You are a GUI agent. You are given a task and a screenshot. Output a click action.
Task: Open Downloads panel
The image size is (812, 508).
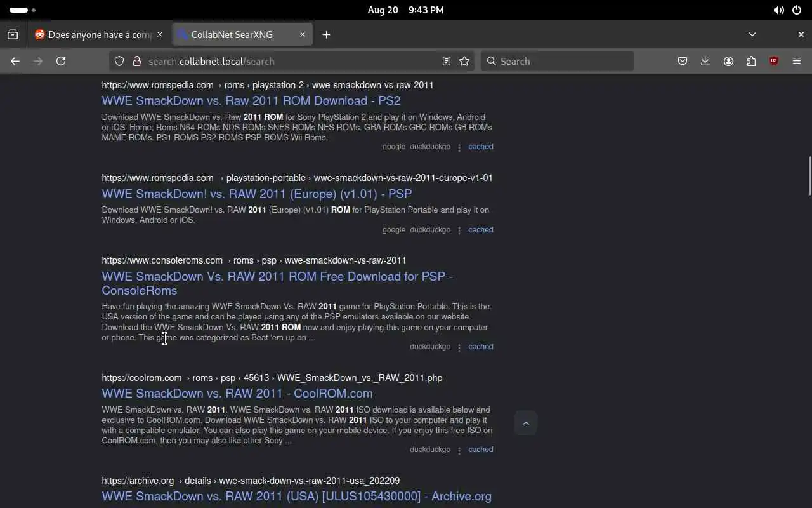[705, 61]
